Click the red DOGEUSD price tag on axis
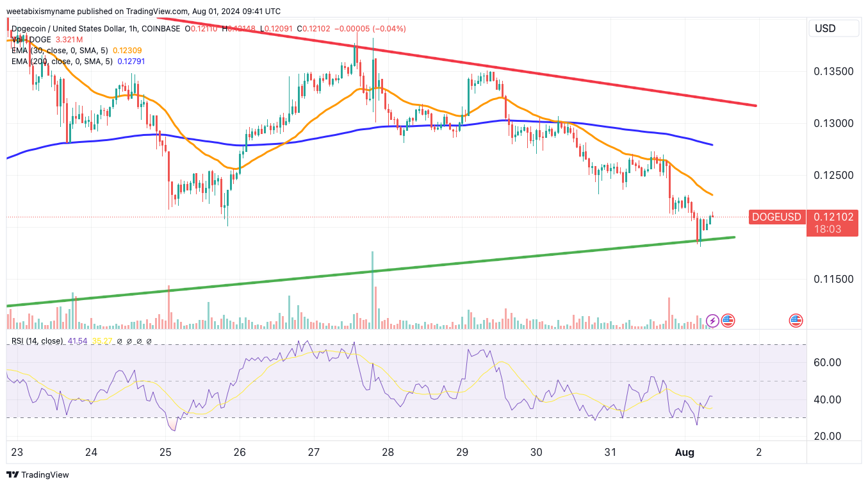 coord(777,217)
